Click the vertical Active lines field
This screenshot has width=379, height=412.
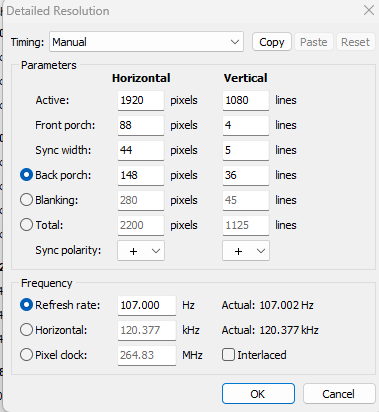coord(246,100)
